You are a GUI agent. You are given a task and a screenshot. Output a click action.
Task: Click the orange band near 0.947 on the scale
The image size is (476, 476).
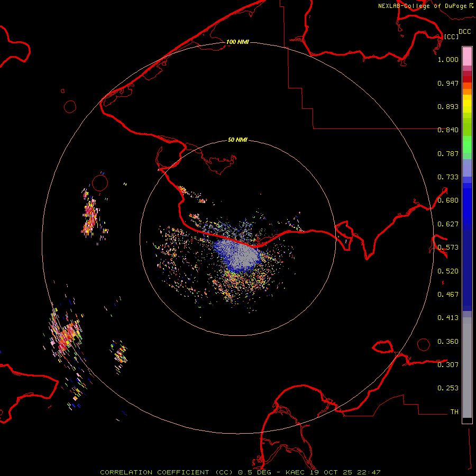467,86
